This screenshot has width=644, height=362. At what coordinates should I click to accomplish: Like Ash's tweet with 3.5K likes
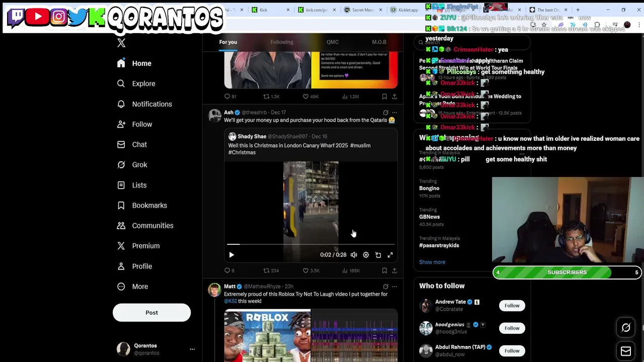[311, 270]
